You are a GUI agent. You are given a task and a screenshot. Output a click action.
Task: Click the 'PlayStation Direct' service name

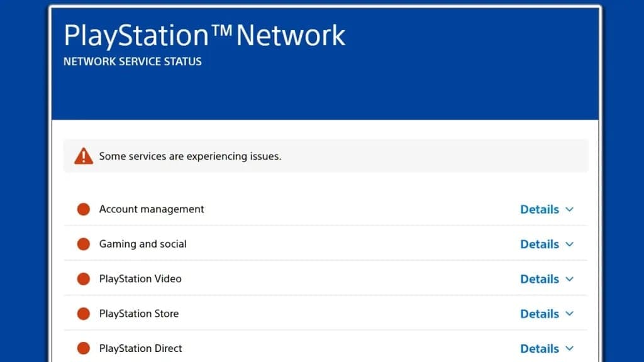140,348
